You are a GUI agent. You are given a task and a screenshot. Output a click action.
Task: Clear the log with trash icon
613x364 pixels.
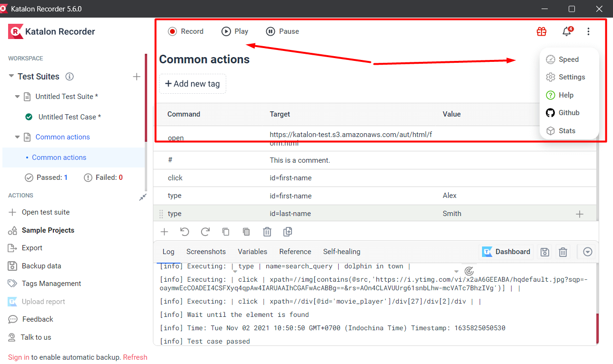coord(563,252)
